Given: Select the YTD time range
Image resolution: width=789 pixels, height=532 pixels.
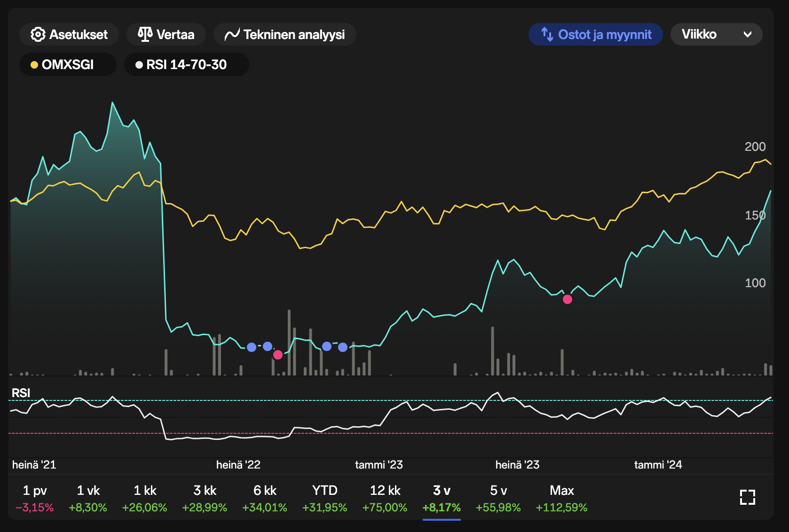Looking at the screenshot, I should [x=324, y=498].
